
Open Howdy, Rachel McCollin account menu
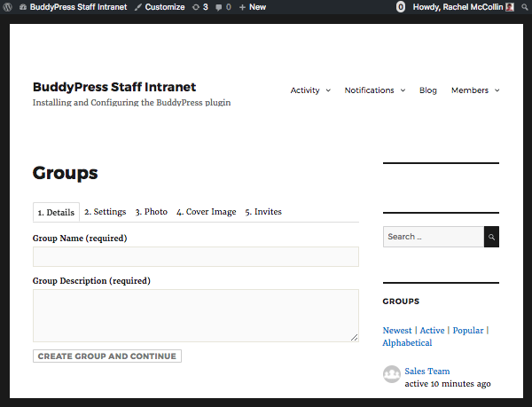click(463, 7)
